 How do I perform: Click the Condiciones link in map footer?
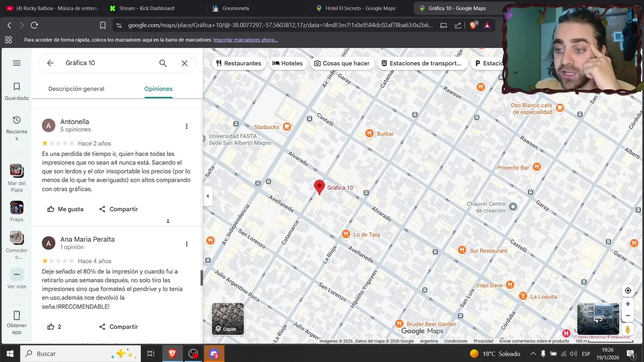[456, 341]
